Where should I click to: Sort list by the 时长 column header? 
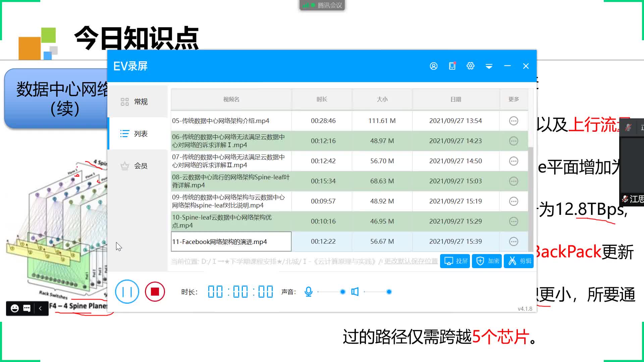click(322, 99)
